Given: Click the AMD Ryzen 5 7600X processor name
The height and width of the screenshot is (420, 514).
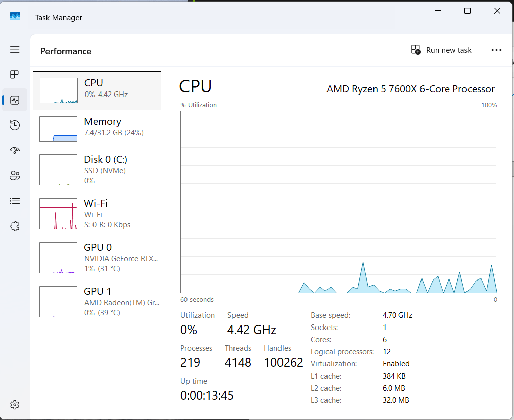Looking at the screenshot, I should 410,89.
